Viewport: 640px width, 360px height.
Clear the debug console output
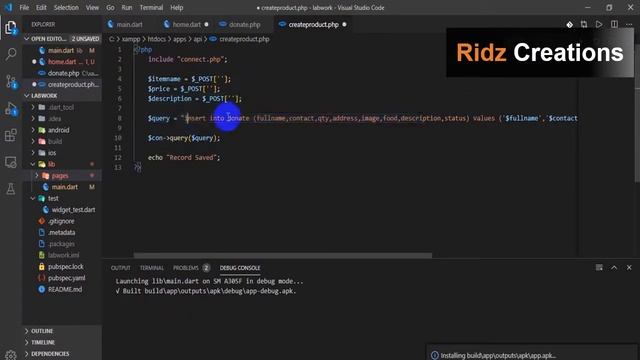(x=599, y=268)
